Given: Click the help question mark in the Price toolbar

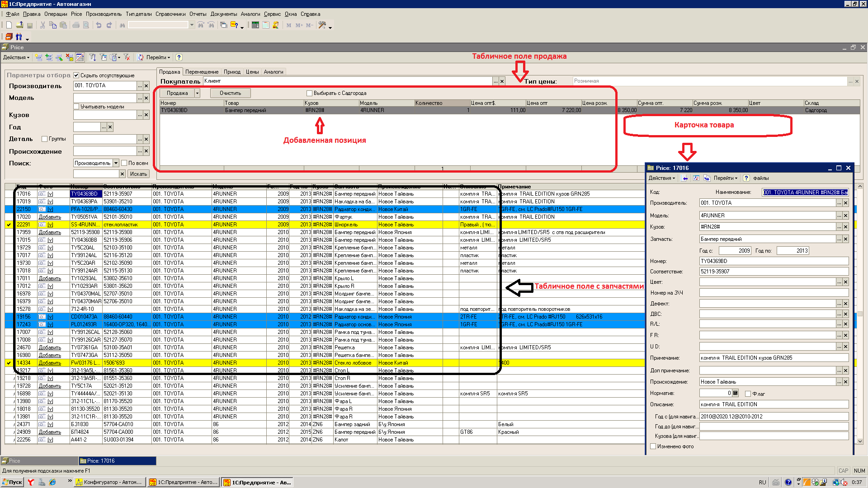Looking at the screenshot, I should 179,57.
